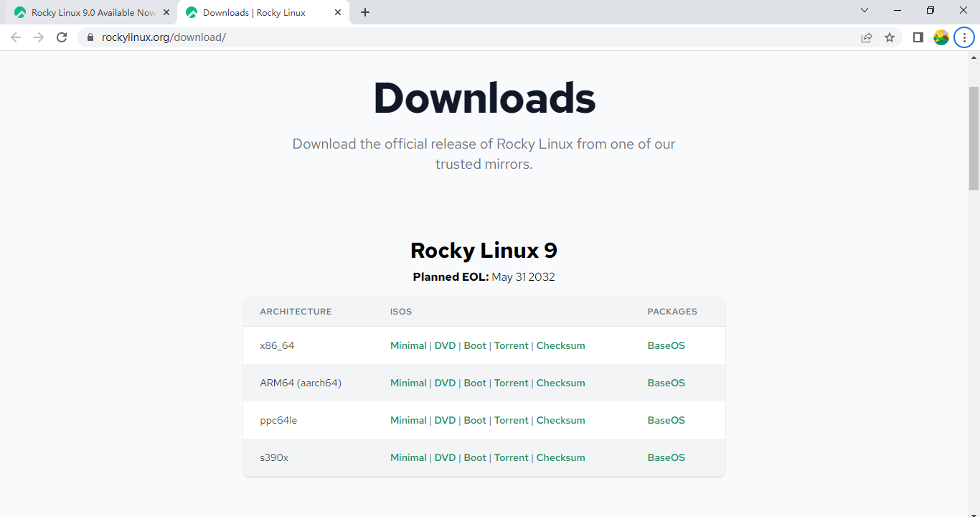Click the padlock icon in the address bar
This screenshot has width=980, height=517.
(x=89, y=37)
